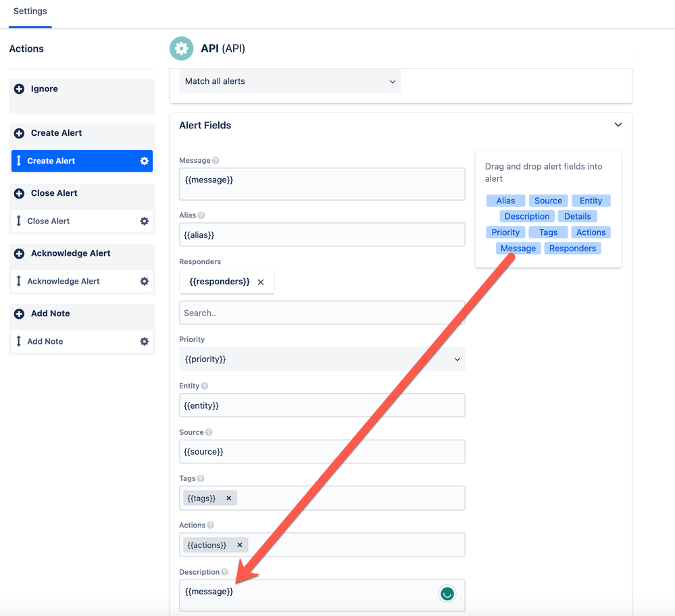Viewport: 675px width, 616px height.
Task: Click help icon next to Tags label
Action: 201,479
